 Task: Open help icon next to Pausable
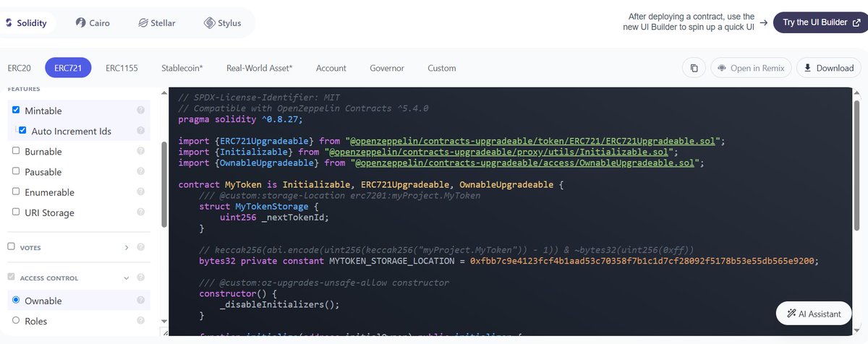pos(141,172)
